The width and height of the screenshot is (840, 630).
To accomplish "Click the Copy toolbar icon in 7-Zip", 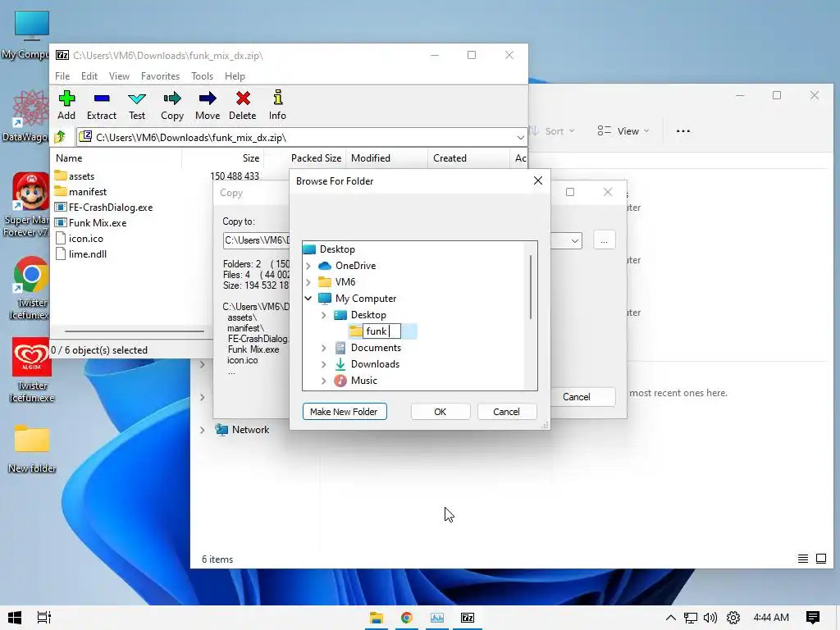I will pos(172,105).
